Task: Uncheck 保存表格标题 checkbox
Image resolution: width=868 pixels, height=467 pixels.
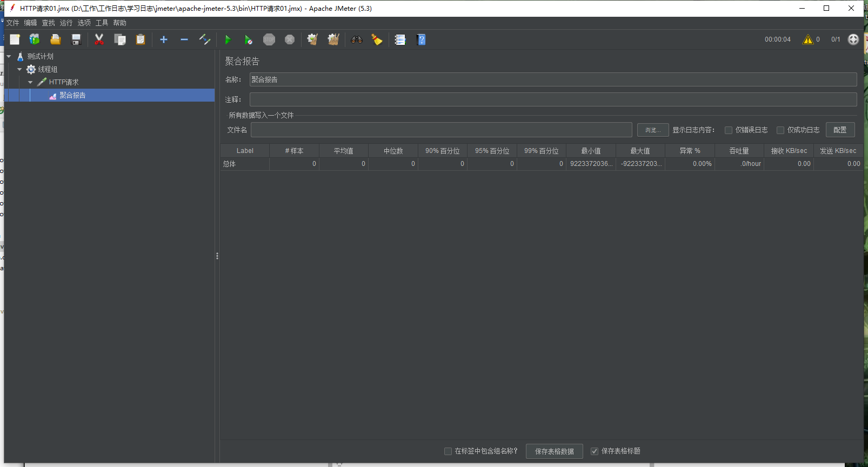Action: pos(595,451)
